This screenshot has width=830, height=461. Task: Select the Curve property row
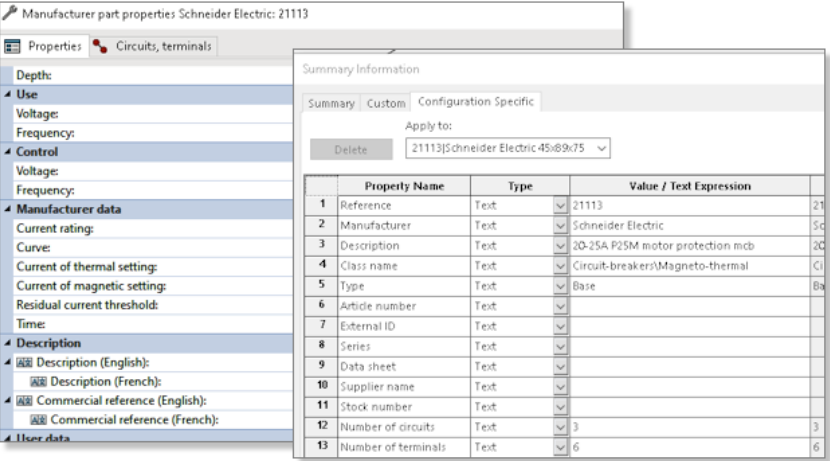[x=153, y=247]
